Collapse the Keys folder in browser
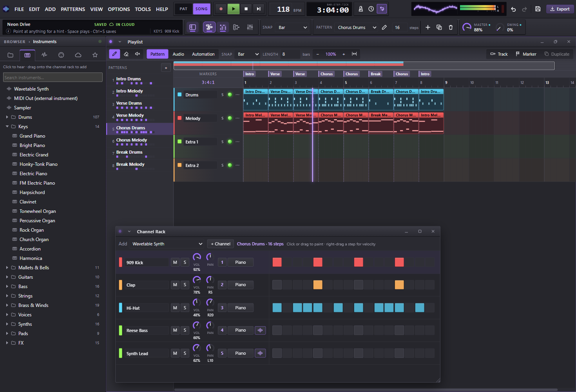The height and width of the screenshot is (392, 576). [x=7, y=127]
